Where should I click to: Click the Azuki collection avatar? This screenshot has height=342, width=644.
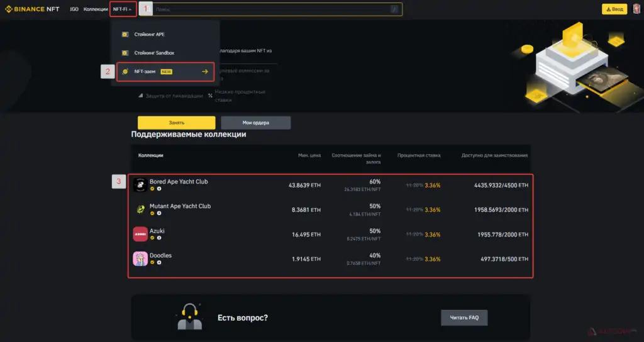click(140, 234)
